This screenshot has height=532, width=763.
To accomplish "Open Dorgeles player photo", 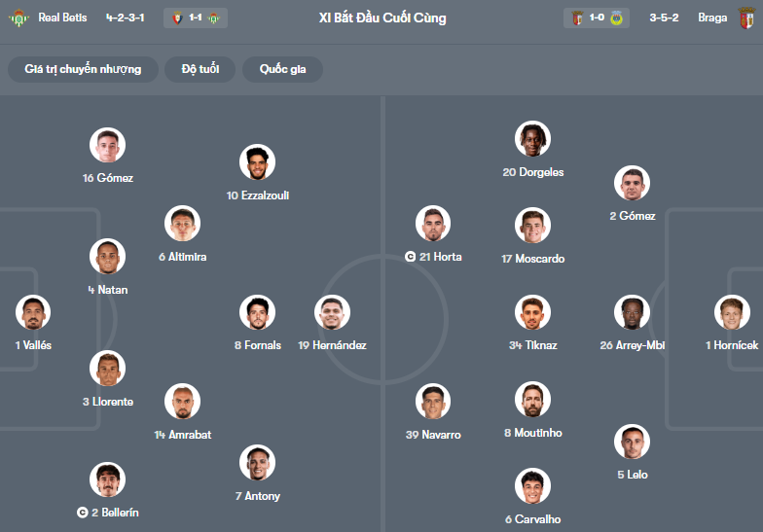I will 533,139.
